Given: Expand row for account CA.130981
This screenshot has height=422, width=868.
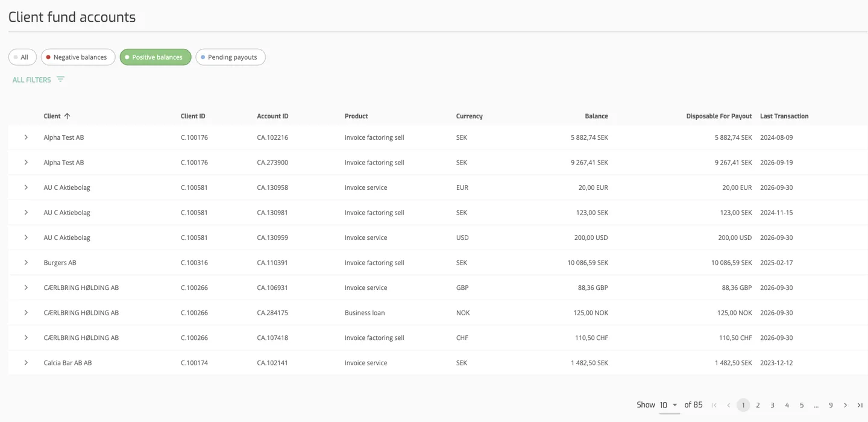Looking at the screenshot, I should click(x=26, y=213).
